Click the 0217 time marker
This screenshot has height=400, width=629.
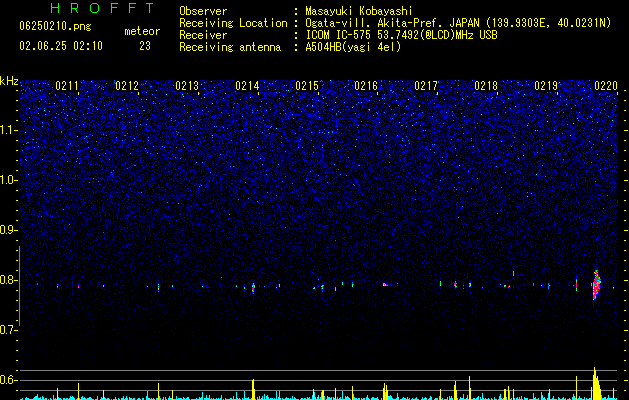(x=426, y=86)
